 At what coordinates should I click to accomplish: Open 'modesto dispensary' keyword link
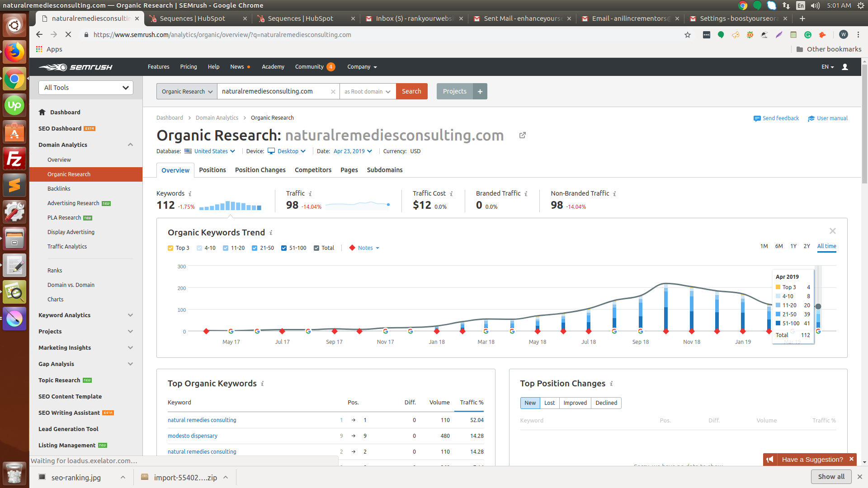point(193,436)
